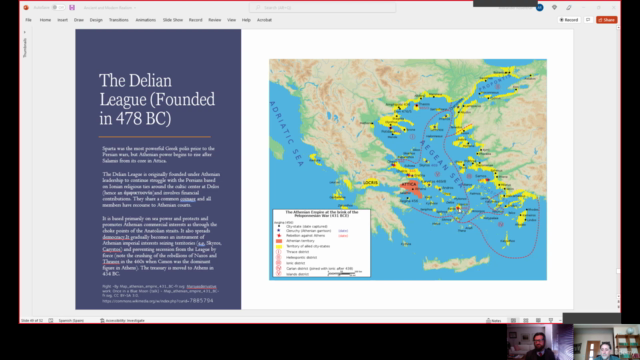Click the Wikimedia commons URL on slide
The height and width of the screenshot is (360, 640).
tap(158, 301)
